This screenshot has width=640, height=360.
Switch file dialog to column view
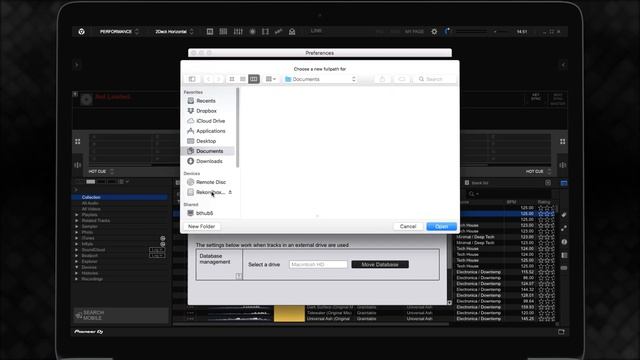click(x=253, y=79)
